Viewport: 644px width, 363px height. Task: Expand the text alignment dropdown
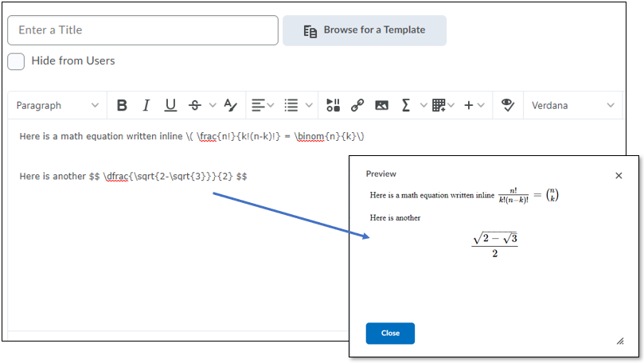click(x=262, y=105)
